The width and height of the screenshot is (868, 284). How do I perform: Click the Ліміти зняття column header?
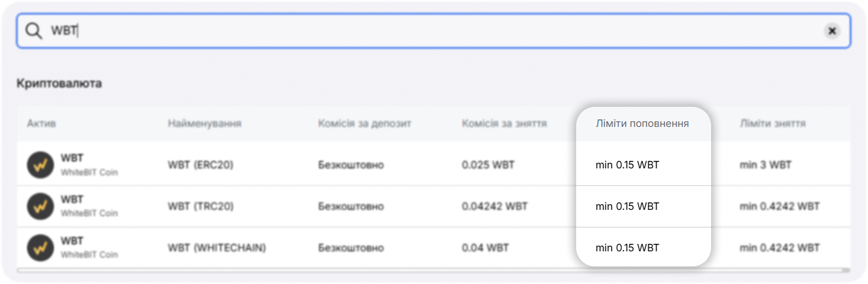[x=772, y=124]
